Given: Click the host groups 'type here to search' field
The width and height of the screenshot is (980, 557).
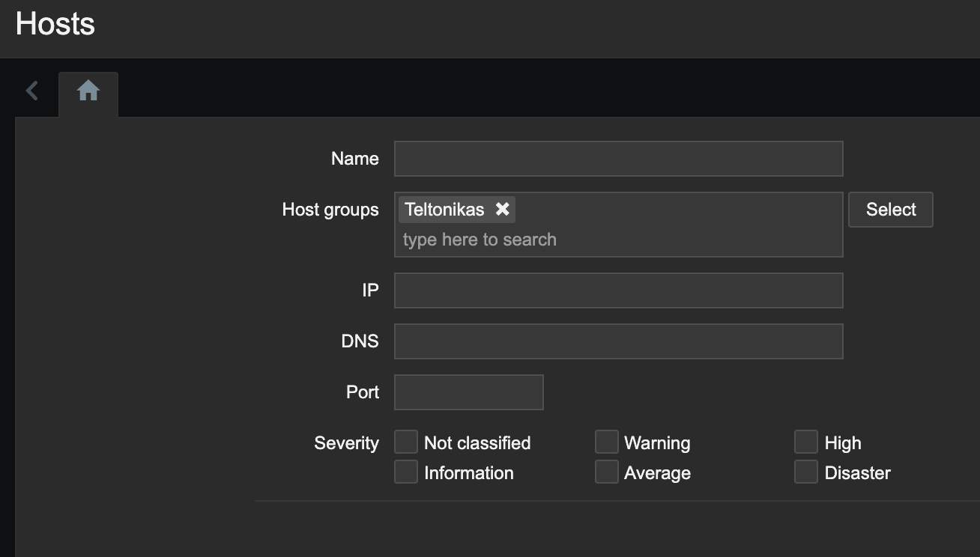Looking at the screenshot, I should click(x=618, y=240).
